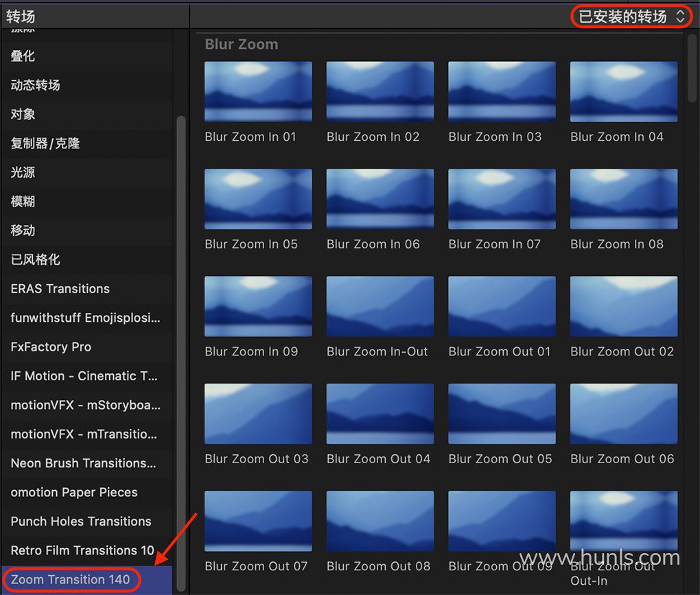Click the transitions grid scrollbar
The width and height of the screenshot is (700, 595).
[692, 69]
